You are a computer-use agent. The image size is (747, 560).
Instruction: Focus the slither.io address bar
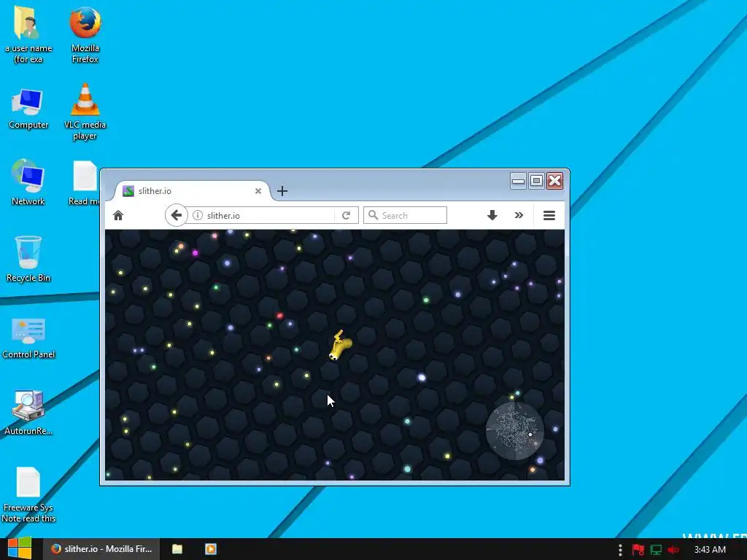point(269,215)
